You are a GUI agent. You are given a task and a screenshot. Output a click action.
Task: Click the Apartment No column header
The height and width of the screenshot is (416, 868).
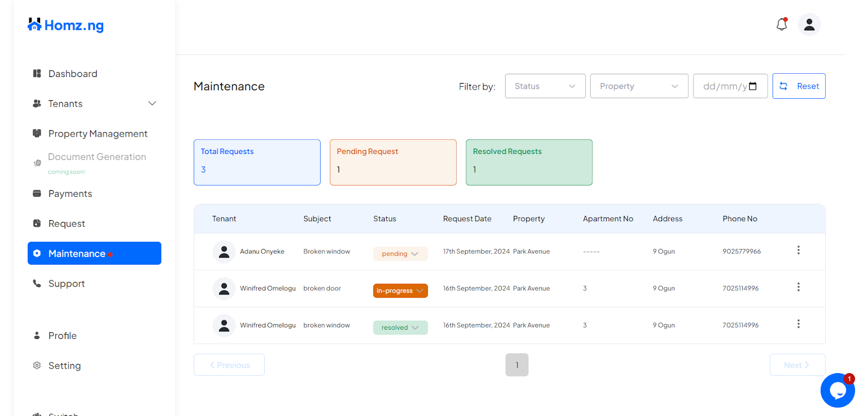pos(608,219)
